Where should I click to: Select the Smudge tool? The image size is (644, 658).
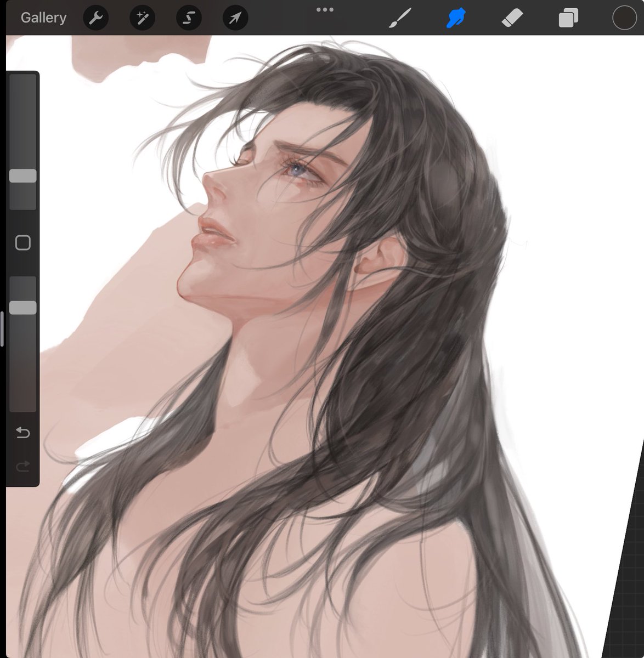pos(456,18)
